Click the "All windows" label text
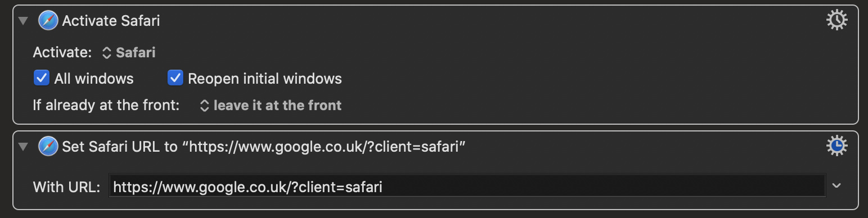 (94, 79)
